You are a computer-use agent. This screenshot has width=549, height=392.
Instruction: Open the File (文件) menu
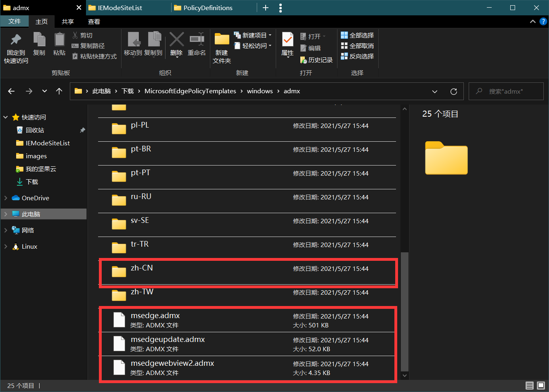click(15, 21)
